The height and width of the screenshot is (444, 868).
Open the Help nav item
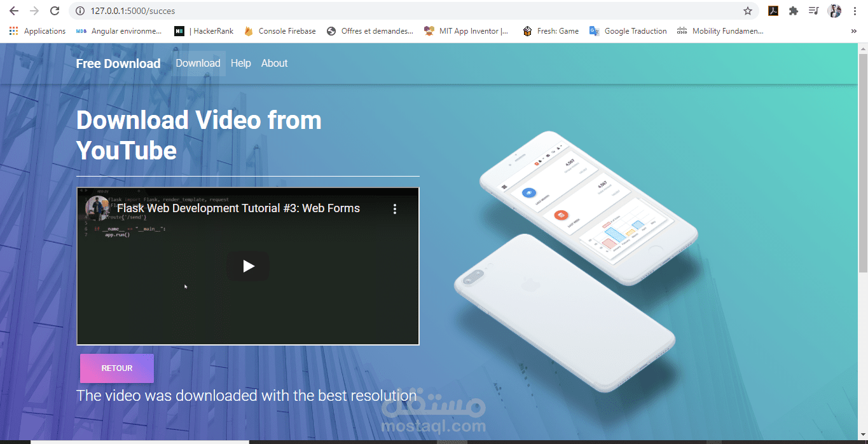point(241,64)
